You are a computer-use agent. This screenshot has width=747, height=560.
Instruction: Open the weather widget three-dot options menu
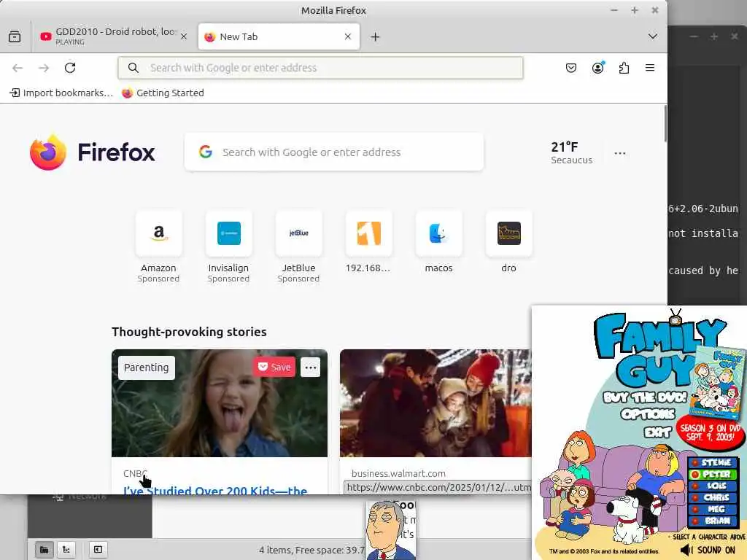coord(620,153)
